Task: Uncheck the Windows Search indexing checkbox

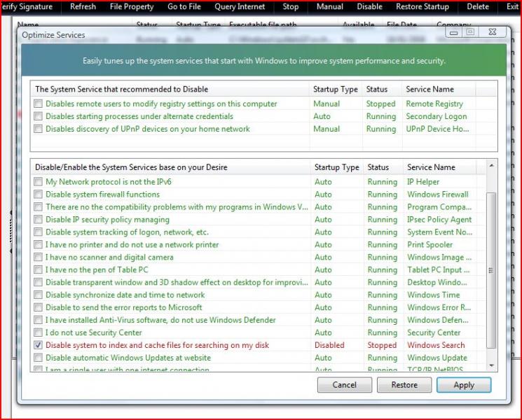Action: coord(39,346)
